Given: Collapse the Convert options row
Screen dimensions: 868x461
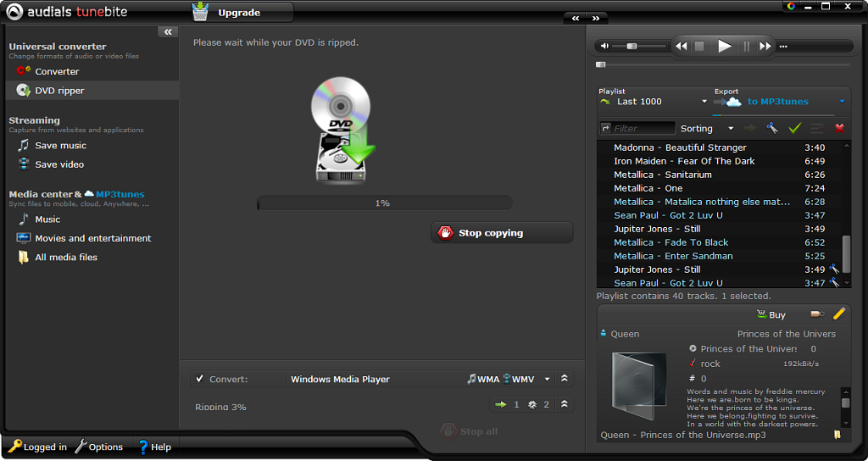Looking at the screenshot, I should coord(564,379).
